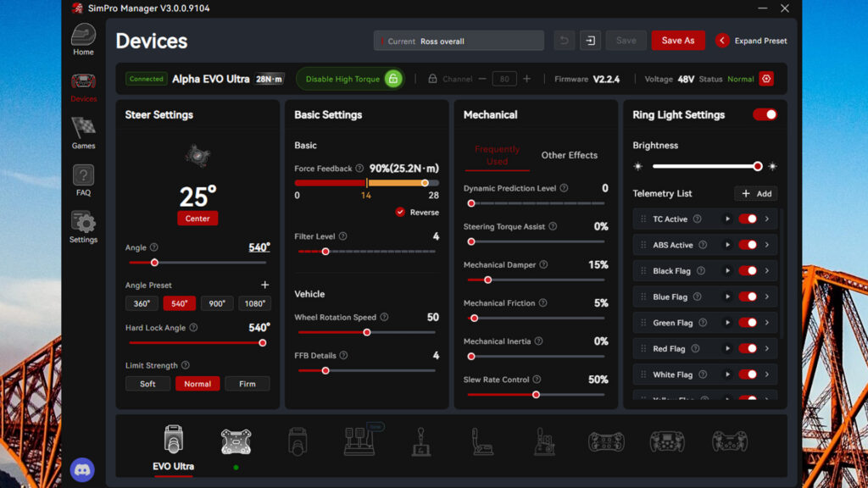This screenshot has height=488, width=868.
Task: Click the Mechanical Damper slider handle
Action: [x=487, y=280]
